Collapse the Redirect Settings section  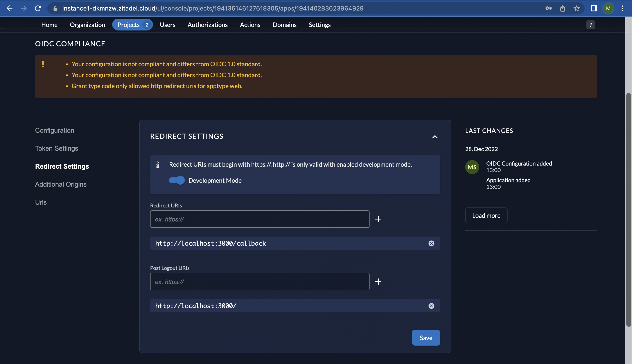pyautogui.click(x=434, y=136)
